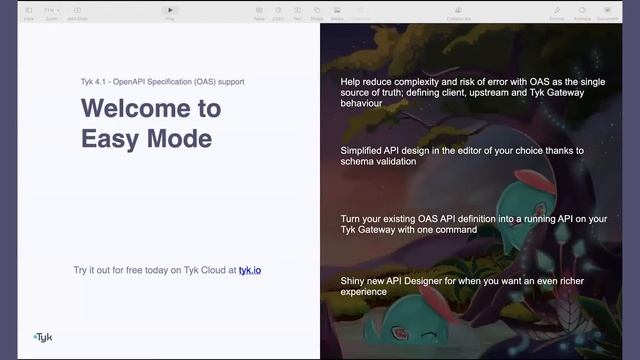This screenshot has width=640, height=360.
Task: Add a Text box
Action: click(x=298, y=13)
